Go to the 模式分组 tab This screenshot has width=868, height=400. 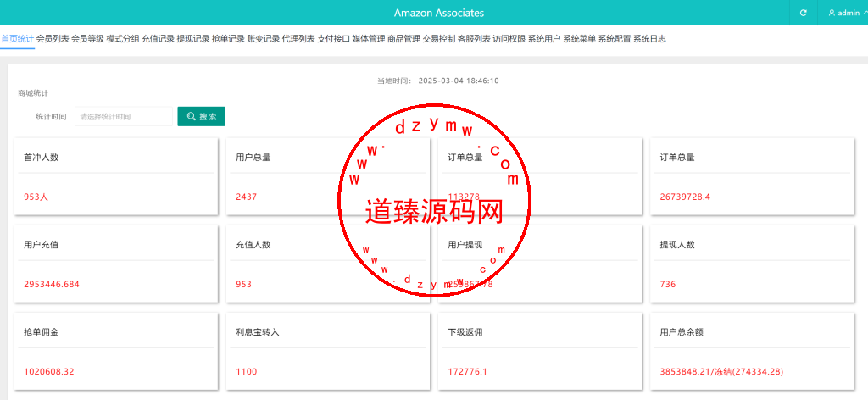[123, 39]
